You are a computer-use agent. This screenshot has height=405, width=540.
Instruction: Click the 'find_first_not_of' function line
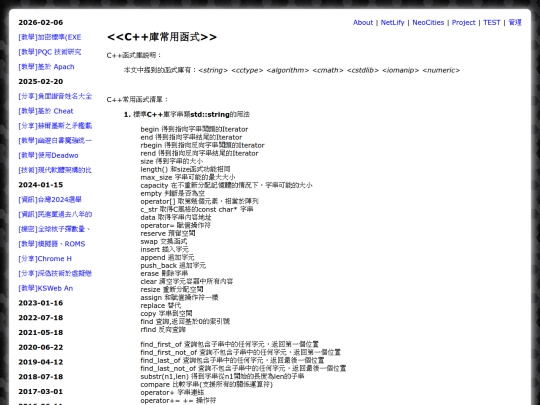(240, 352)
